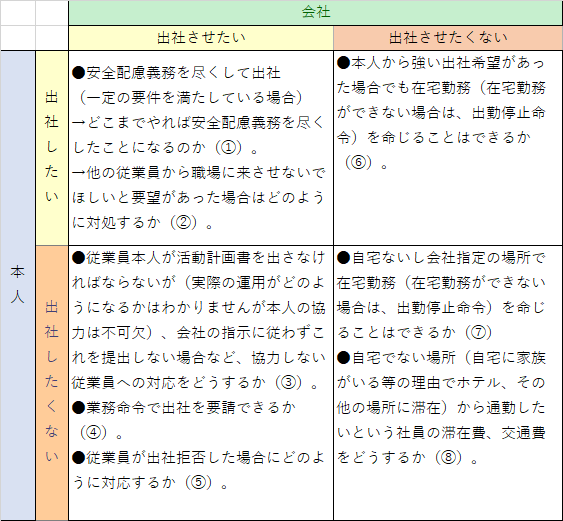Image resolution: width=563 pixels, height=521 pixels.
Task: Click the yellow header cell "出社させたい"
Action: [x=201, y=38]
